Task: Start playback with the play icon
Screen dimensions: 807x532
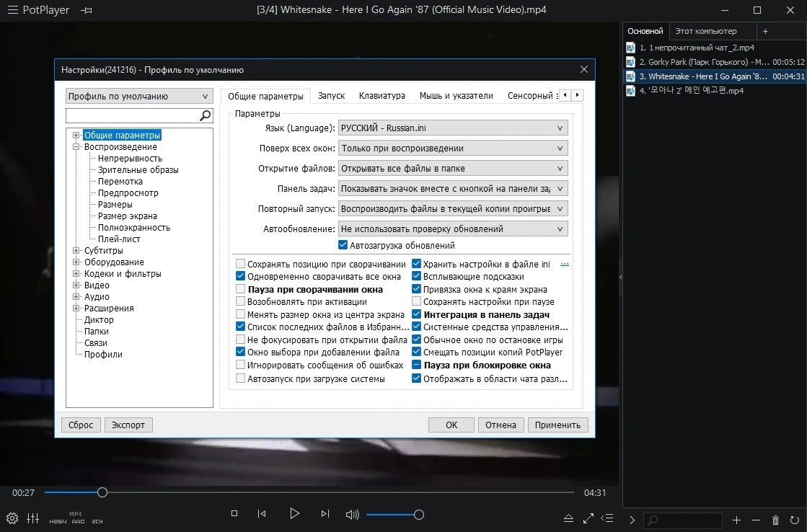Action: pos(294,513)
